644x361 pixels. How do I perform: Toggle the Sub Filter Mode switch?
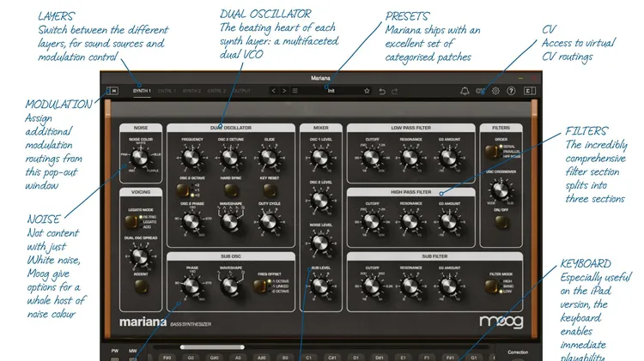pos(491,286)
